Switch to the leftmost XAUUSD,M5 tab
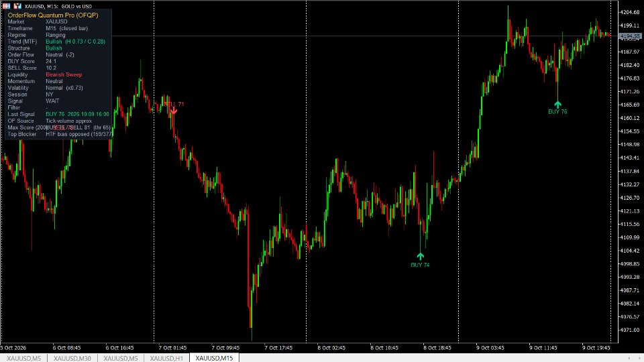The image size is (644, 362). [24, 358]
